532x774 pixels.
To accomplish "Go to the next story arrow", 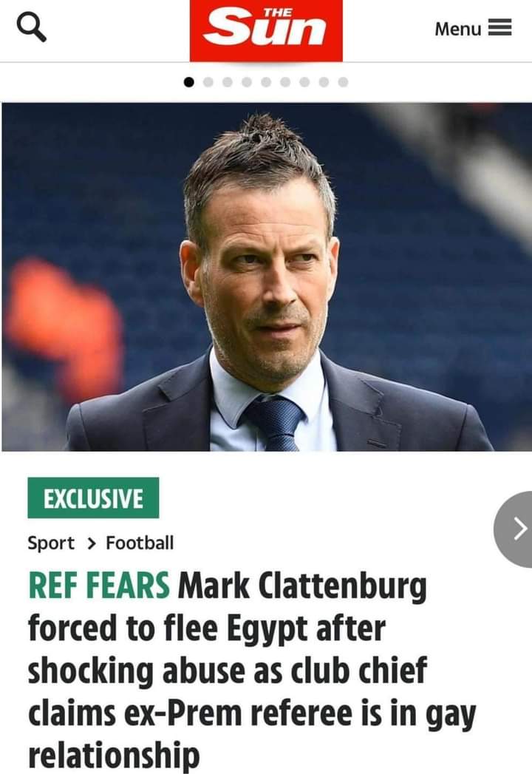I will (515, 529).
